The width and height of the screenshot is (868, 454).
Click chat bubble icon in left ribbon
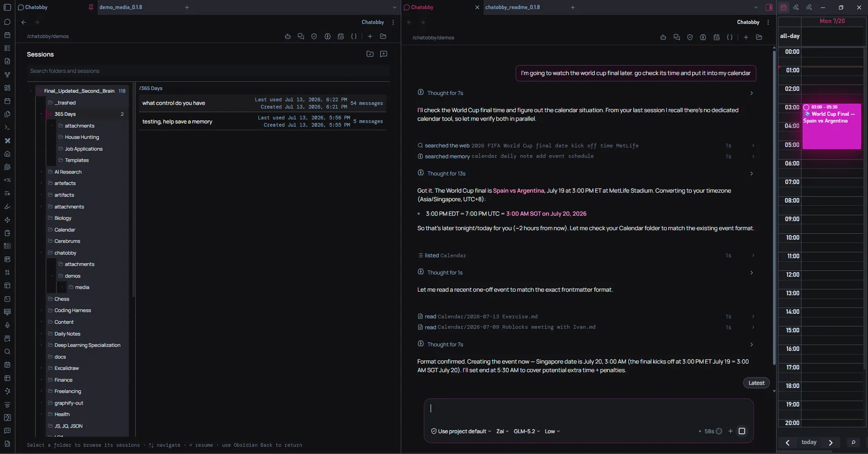[7, 22]
